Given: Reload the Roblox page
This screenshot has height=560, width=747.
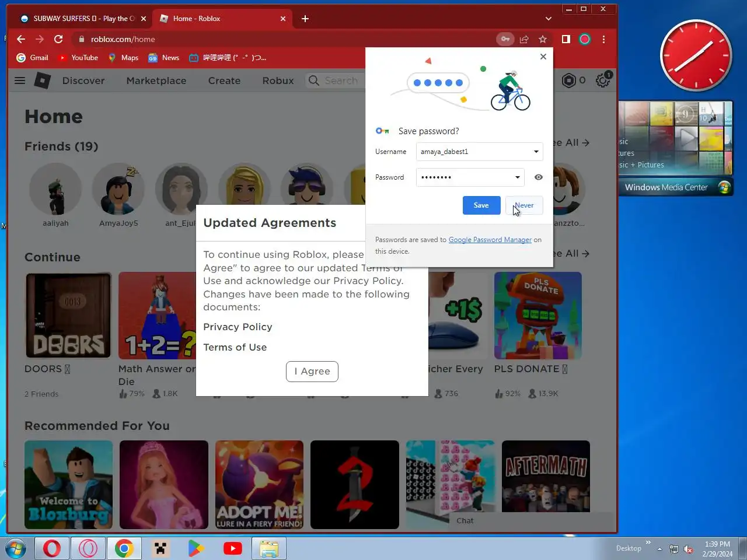Looking at the screenshot, I should (58, 39).
